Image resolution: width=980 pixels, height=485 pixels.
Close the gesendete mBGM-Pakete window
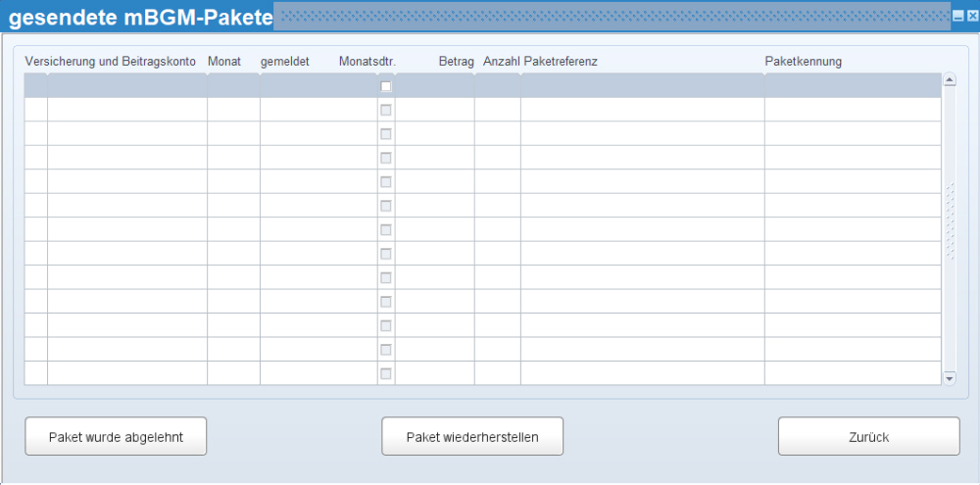(x=970, y=18)
